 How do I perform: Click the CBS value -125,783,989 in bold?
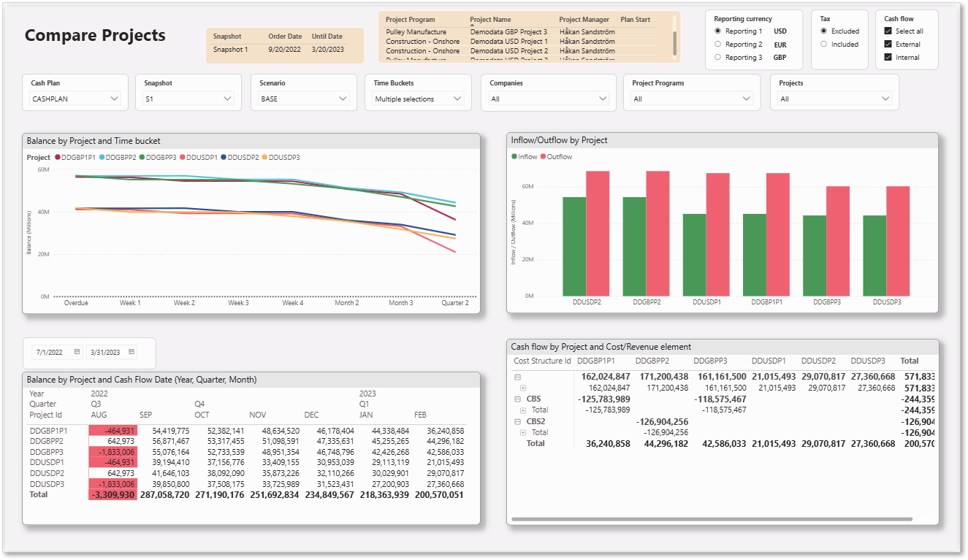[x=603, y=399]
